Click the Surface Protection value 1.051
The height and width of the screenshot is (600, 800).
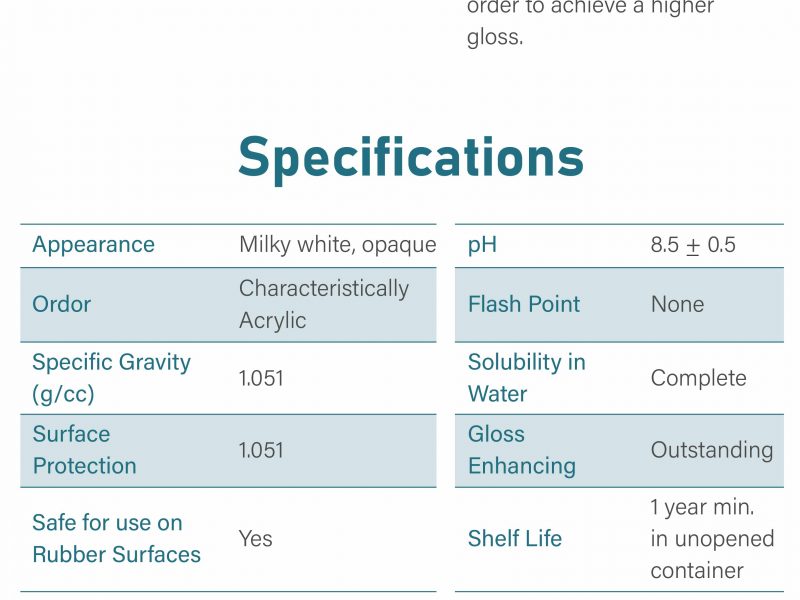click(261, 450)
